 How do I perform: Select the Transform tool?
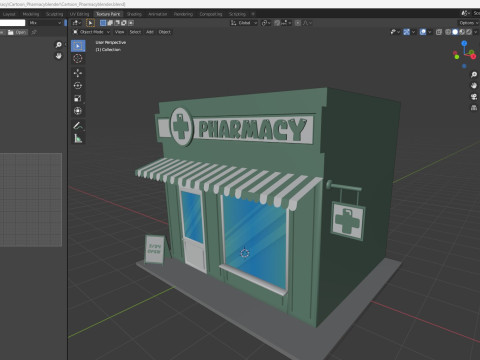click(78, 111)
